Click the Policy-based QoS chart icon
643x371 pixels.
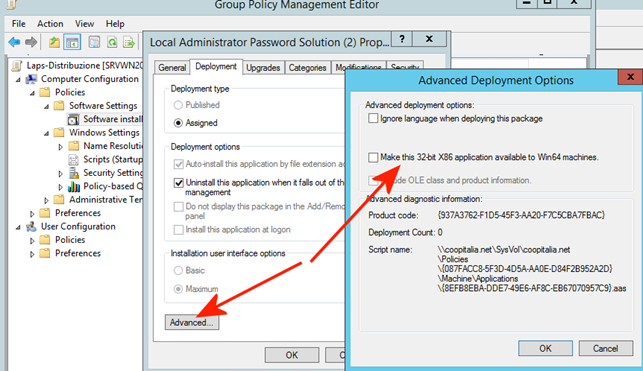pos(74,187)
